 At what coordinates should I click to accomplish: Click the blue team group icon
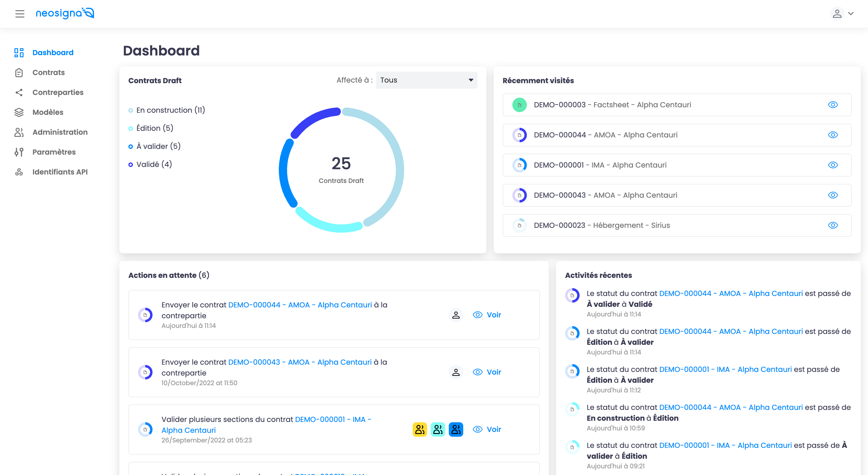[456, 429]
